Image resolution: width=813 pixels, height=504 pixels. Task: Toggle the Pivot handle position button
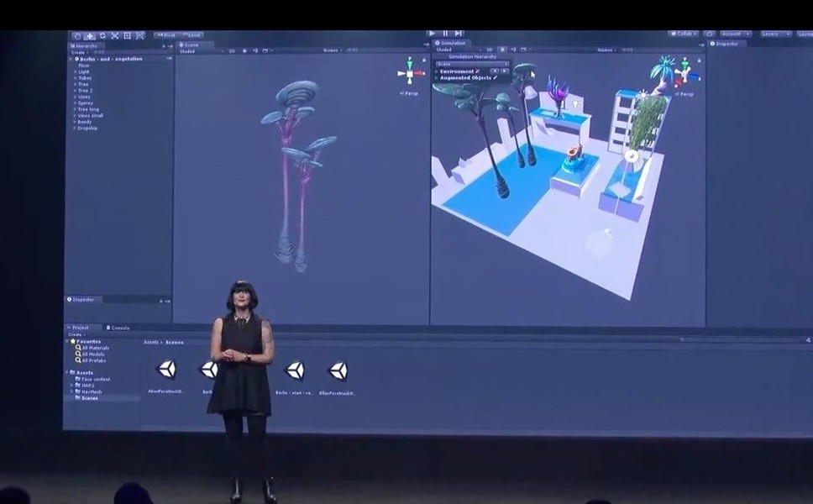pyautogui.click(x=165, y=35)
